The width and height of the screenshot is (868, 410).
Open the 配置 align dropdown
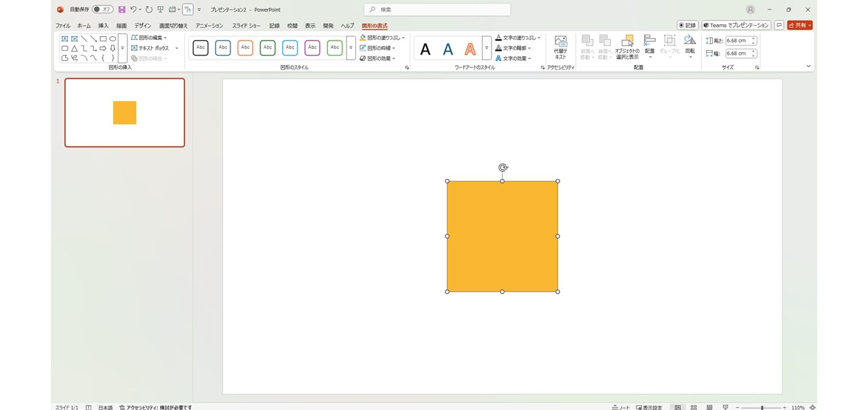click(650, 47)
